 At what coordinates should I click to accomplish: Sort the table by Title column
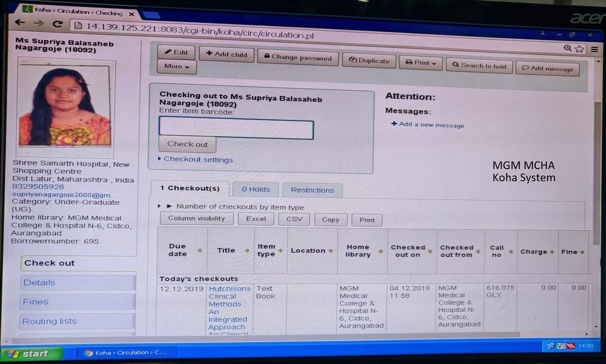[230, 250]
